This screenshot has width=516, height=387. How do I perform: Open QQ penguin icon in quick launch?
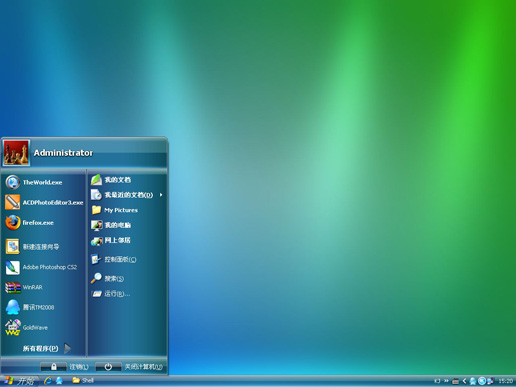click(x=59, y=380)
